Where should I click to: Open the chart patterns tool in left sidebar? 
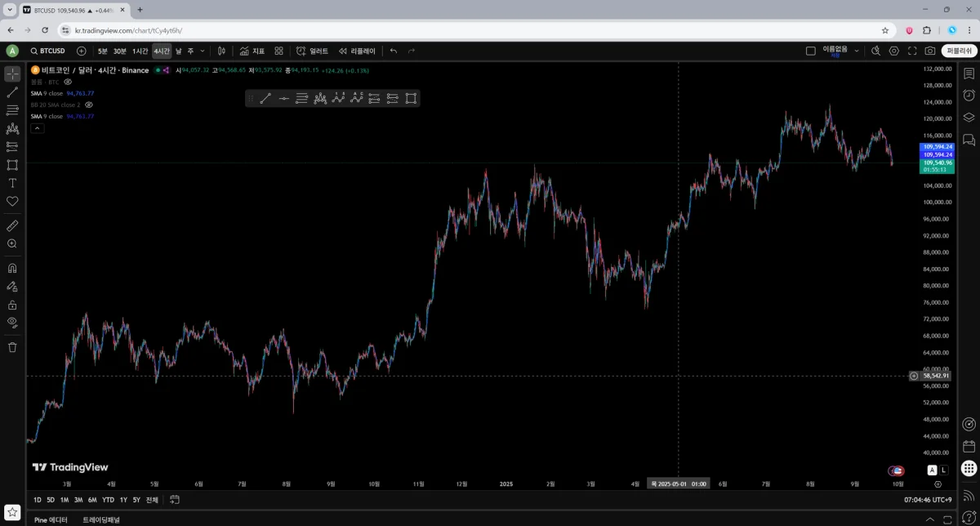[12, 129]
